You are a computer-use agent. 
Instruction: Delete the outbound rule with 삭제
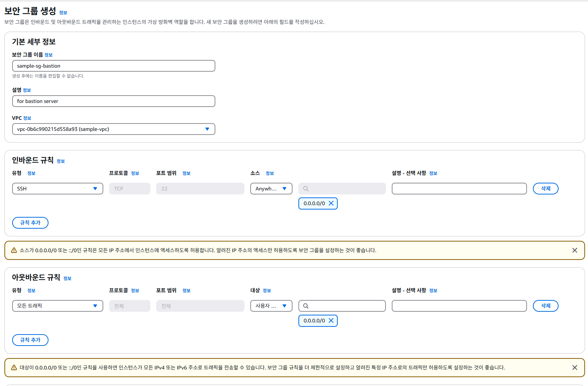pos(545,306)
